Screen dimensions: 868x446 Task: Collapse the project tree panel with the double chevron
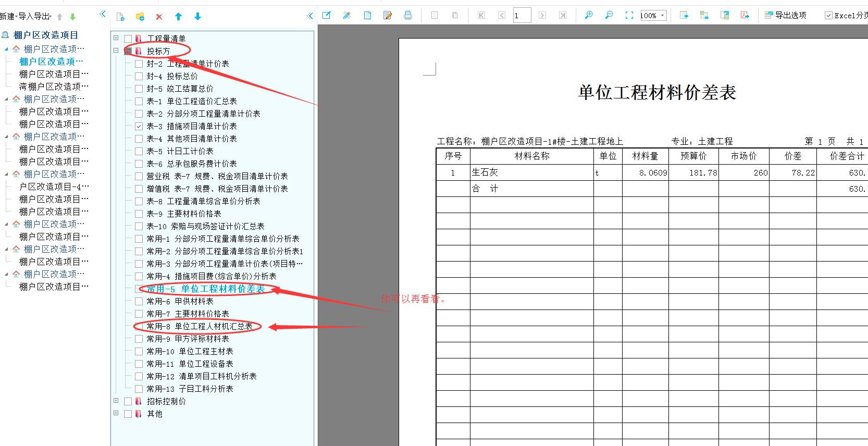pos(103,14)
